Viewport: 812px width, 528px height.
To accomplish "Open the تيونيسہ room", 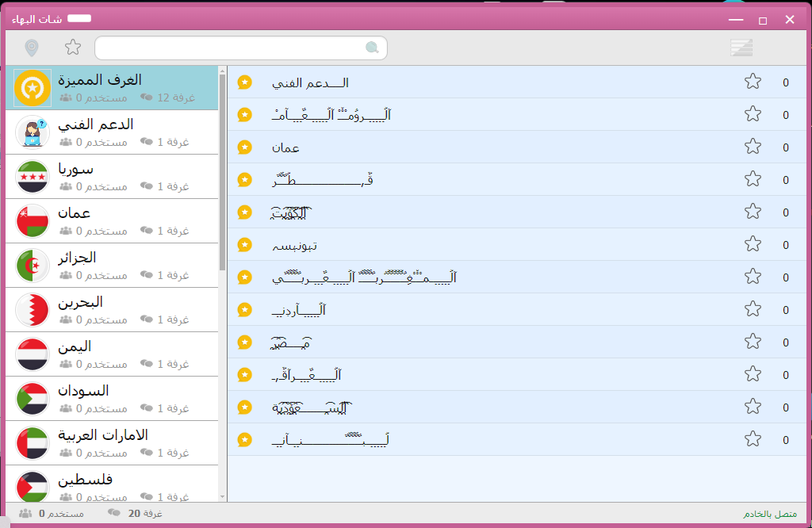I will (x=517, y=244).
